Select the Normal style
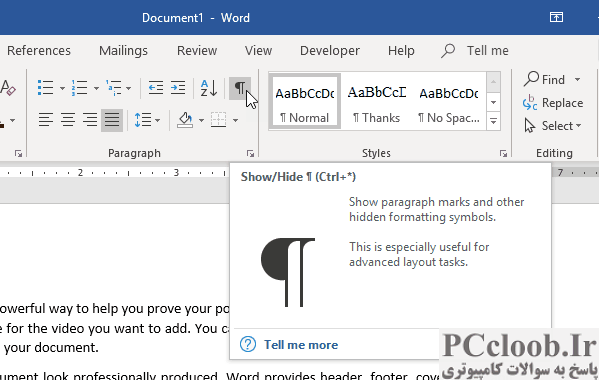599x380 pixels. click(304, 101)
